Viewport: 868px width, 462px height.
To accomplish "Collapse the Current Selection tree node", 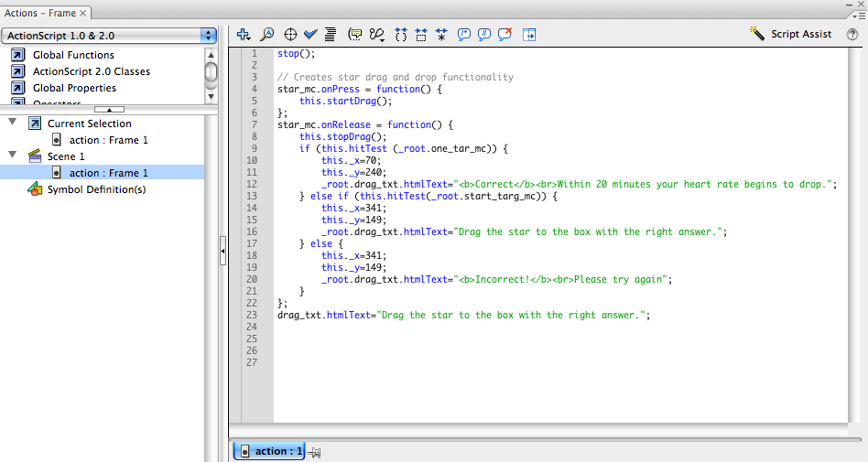I will click(12, 122).
